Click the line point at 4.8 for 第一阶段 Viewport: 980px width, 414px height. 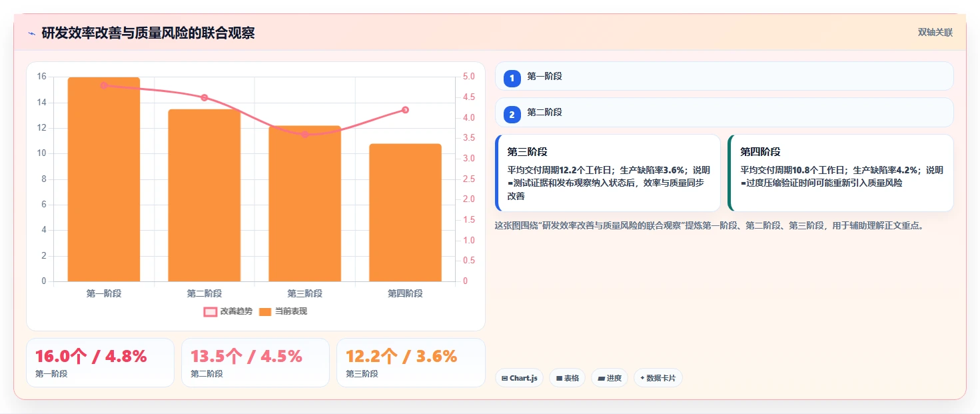(104, 85)
